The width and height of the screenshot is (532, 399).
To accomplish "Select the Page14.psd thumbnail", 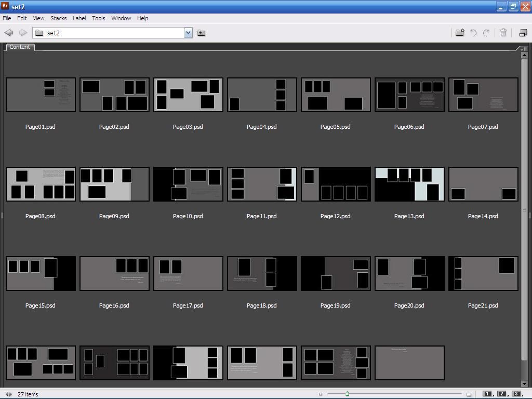I will pos(484,184).
